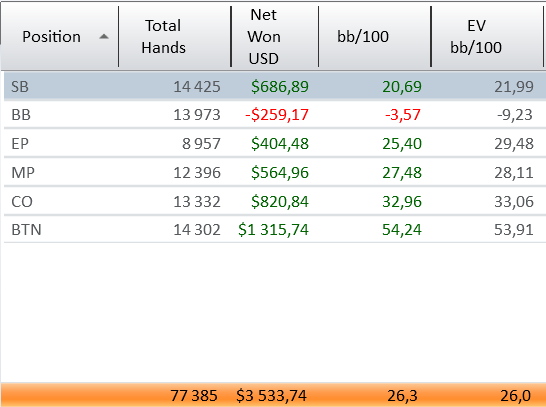The image size is (546, 407).
Task: Click the 33,06 EV bb/100 cell
Action: (x=514, y=202)
